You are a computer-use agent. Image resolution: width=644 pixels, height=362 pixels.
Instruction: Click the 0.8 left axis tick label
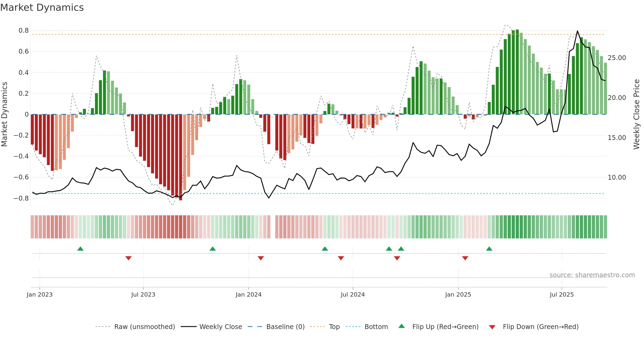(x=24, y=31)
